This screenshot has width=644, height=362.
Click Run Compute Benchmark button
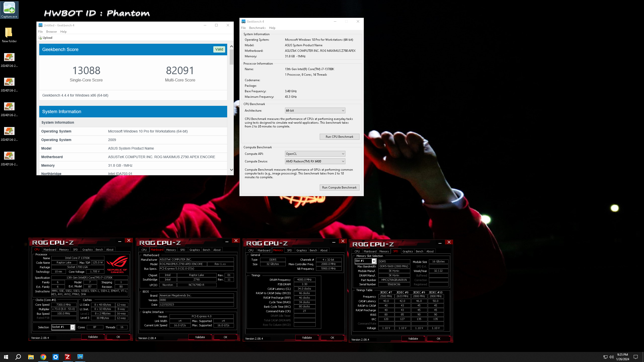(x=339, y=188)
